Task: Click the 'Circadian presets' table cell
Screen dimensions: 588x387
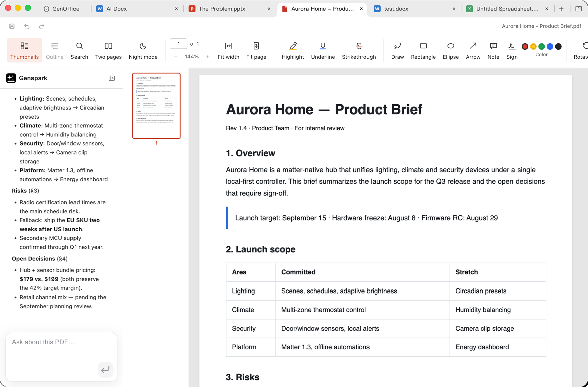Action: pos(497,291)
